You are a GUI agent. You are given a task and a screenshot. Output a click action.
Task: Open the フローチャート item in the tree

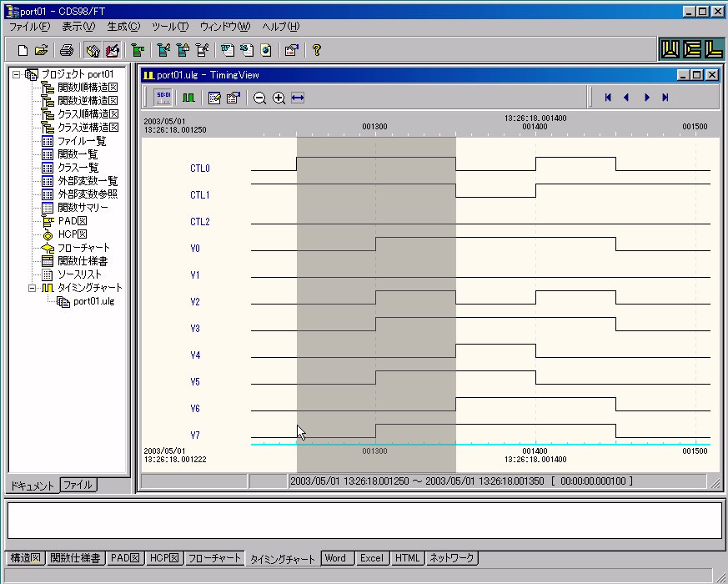click(83, 248)
